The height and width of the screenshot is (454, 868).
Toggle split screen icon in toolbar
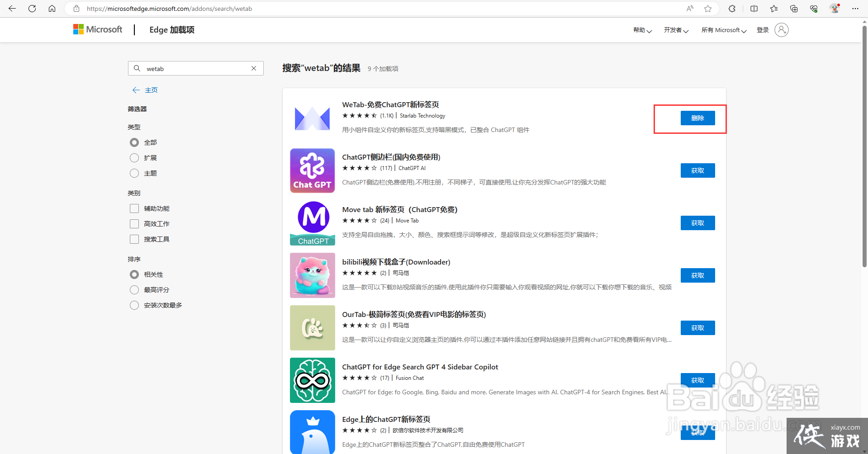tap(754, 9)
